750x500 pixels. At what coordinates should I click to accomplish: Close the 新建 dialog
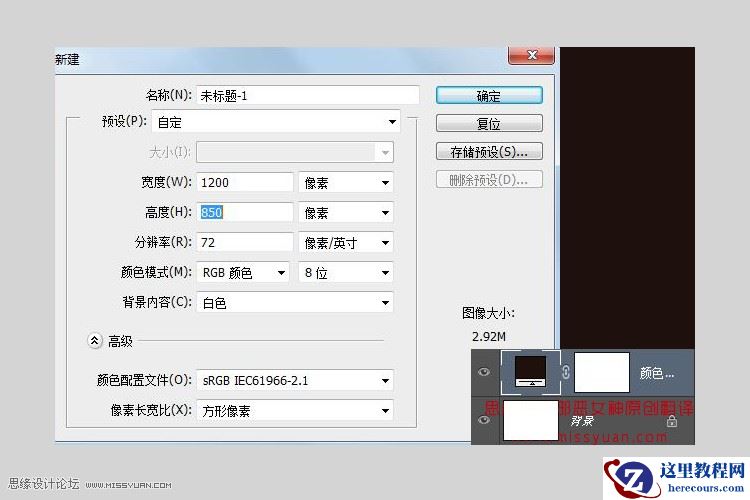tap(531, 55)
